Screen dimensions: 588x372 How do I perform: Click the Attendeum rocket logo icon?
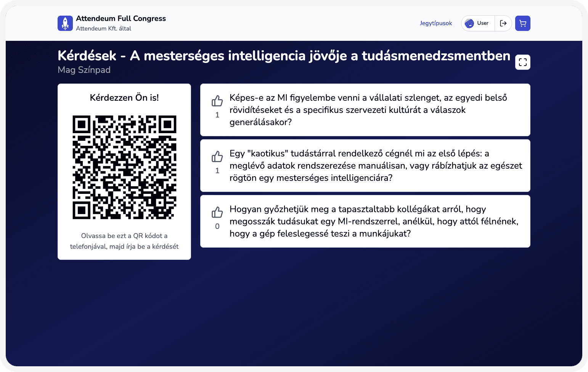click(65, 23)
